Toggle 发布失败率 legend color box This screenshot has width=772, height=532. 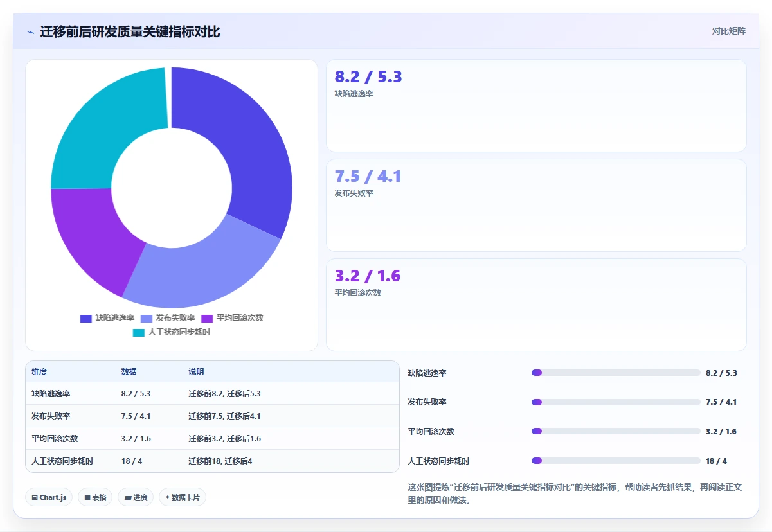tap(147, 318)
